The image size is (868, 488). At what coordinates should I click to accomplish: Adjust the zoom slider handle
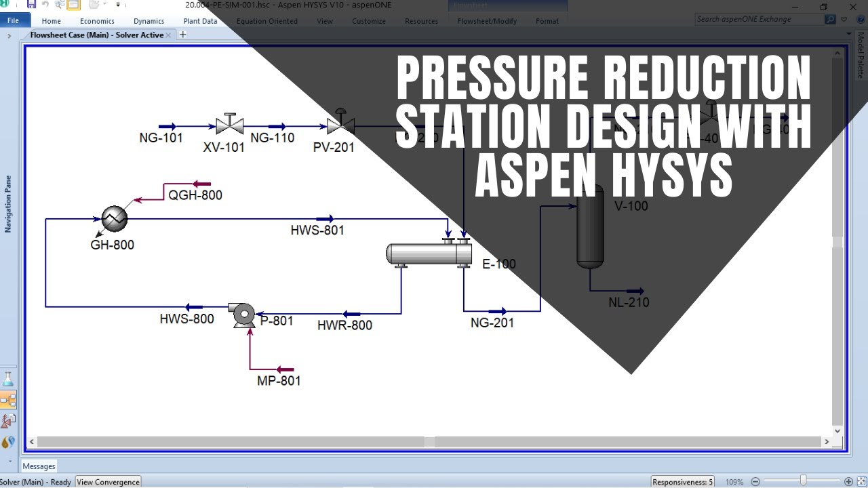[x=803, y=481]
